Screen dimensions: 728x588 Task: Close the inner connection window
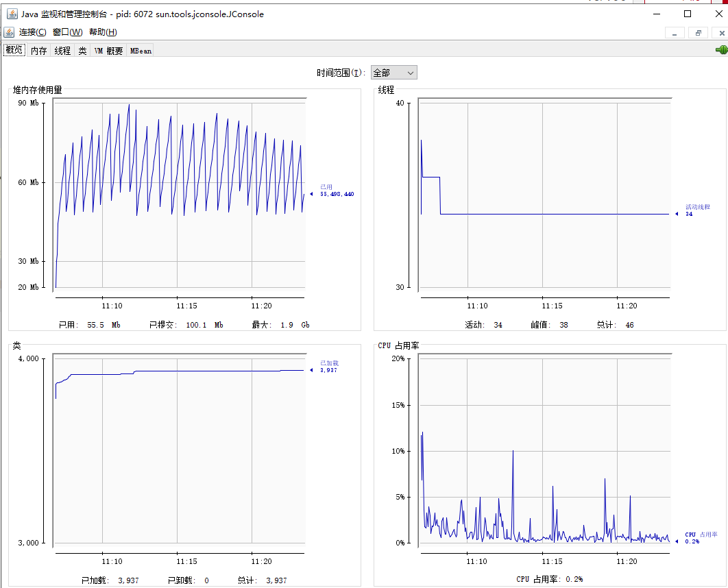coord(721,33)
